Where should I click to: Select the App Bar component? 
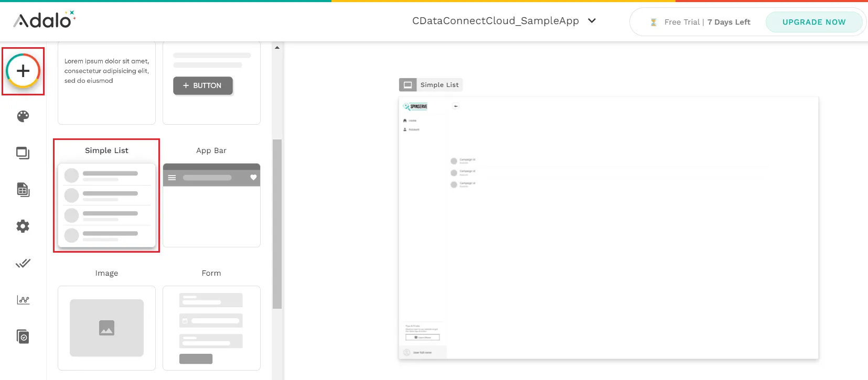pos(211,205)
